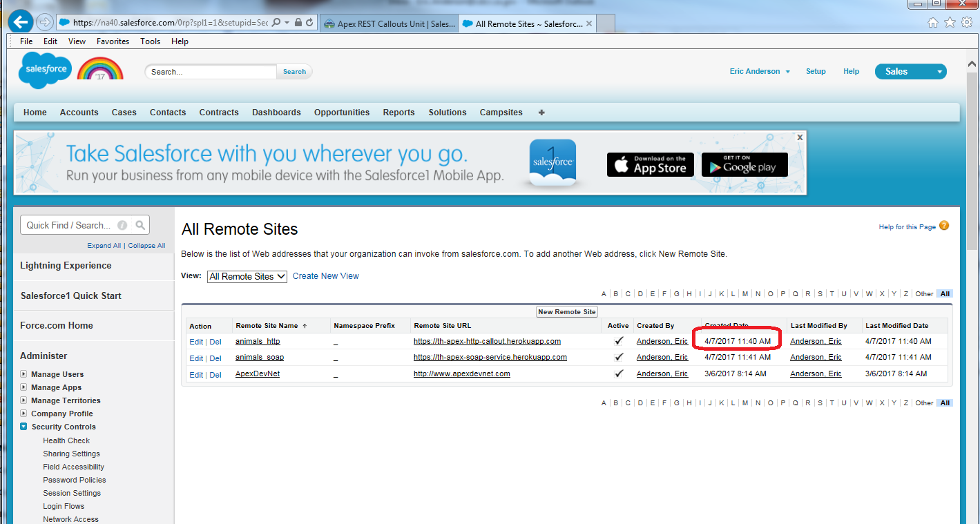Open the Favorites menu in the menu bar
Viewport: 980px width, 524px height.
pos(113,41)
